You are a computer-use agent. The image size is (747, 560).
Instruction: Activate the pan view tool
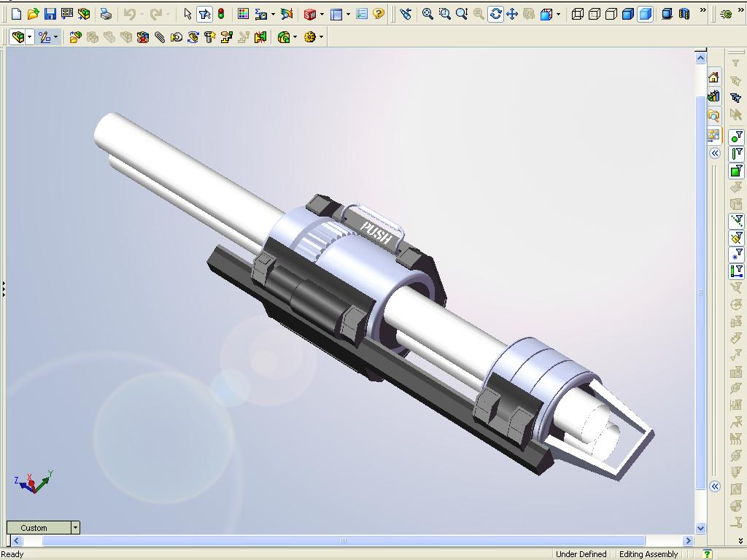click(512, 14)
